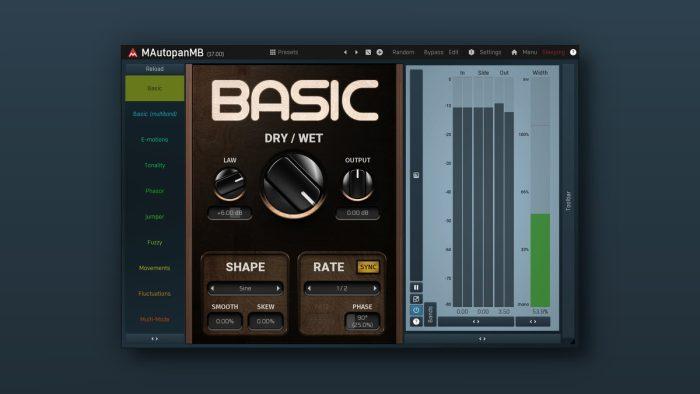Select the Tonality tab
700x394 pixels.
pyautogui.click(x=154, y=165)
